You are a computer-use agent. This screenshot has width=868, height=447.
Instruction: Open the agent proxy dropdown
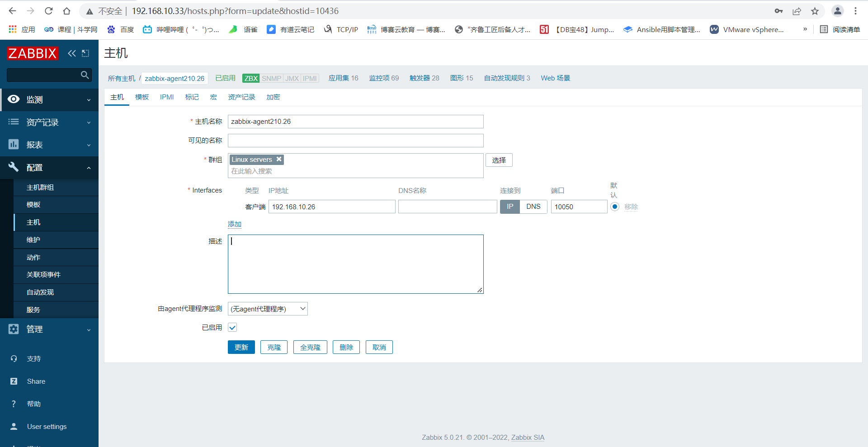[268, 309]
